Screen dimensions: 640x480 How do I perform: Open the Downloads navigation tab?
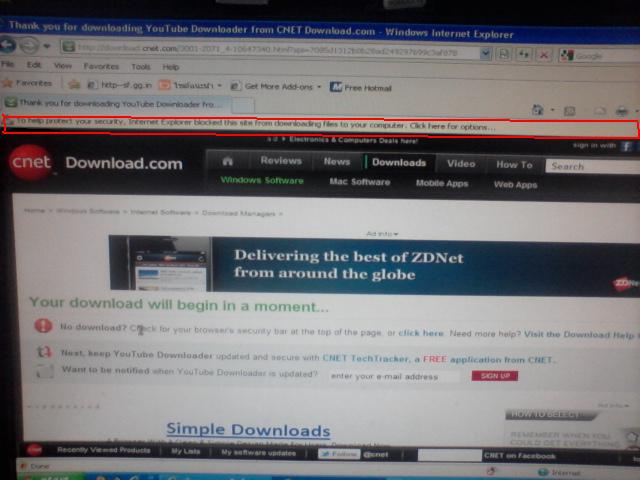399,162
